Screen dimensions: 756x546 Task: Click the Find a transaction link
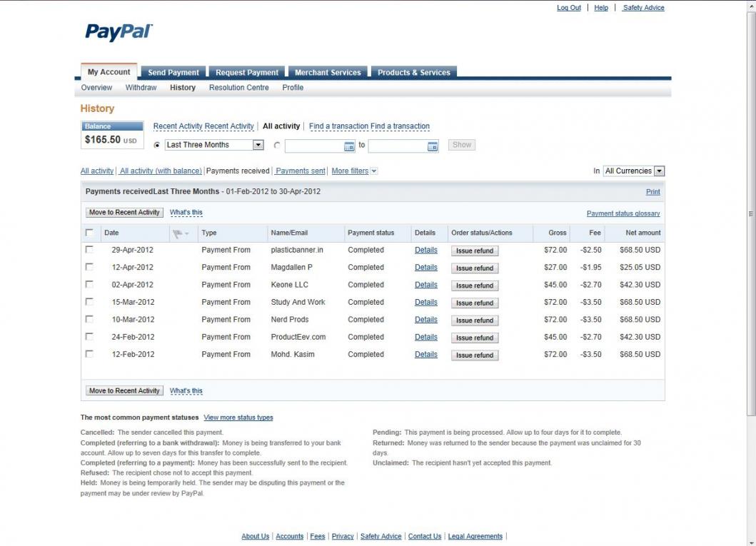click(x=369, y=126)
